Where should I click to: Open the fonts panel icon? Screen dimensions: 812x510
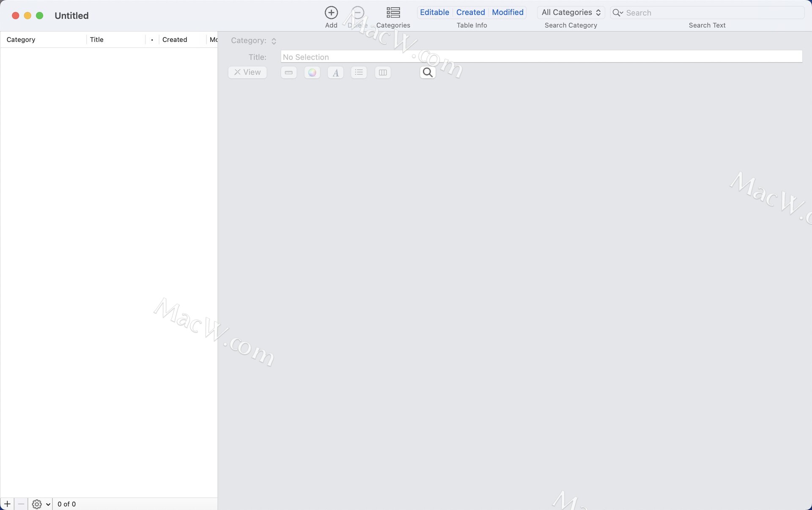click(335, 73)
